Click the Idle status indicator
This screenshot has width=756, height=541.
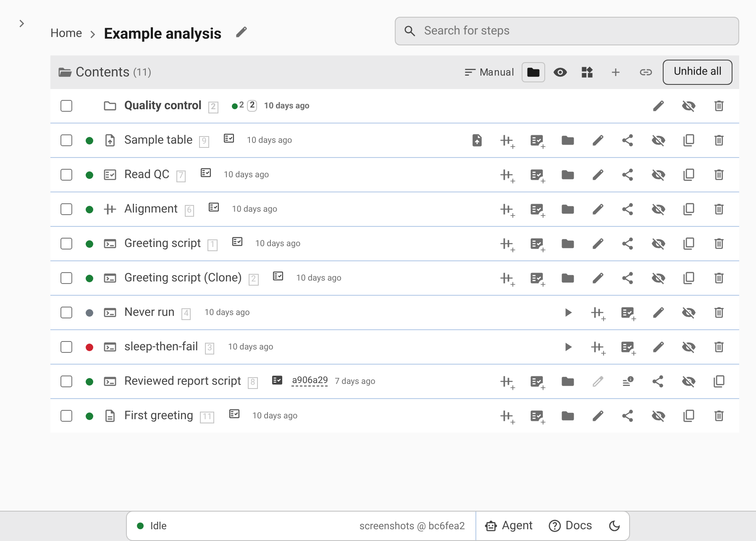152,526
